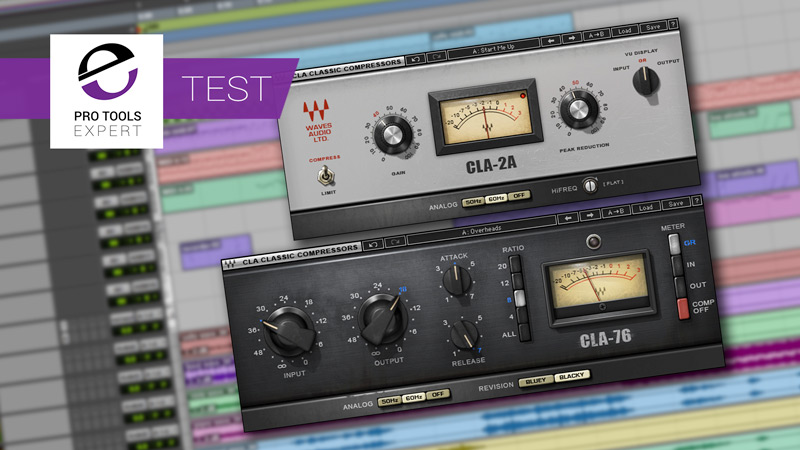
Task: Click the CLA-76 Input knob
Action: coord(289,331)
